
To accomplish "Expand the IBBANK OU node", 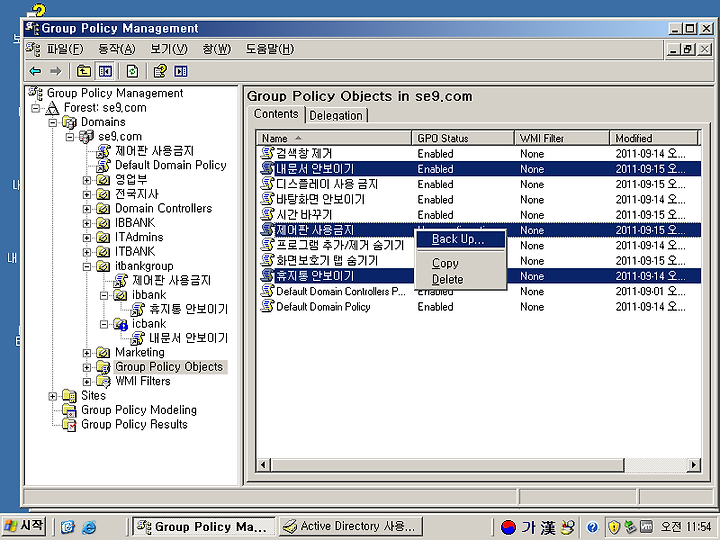I will [x=87, y=224].
